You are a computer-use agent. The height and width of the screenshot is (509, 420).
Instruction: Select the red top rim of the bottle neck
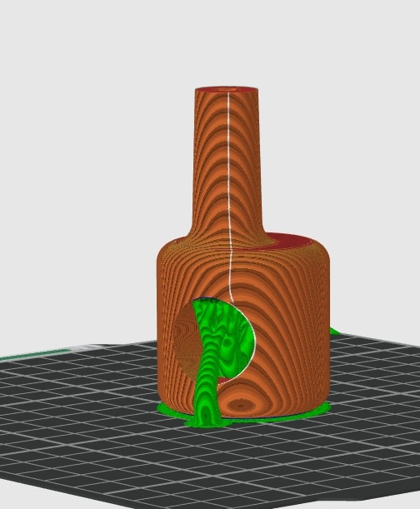point(227,89)
